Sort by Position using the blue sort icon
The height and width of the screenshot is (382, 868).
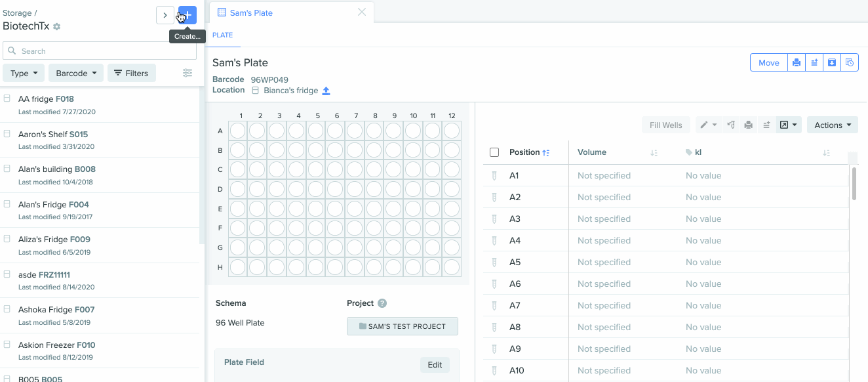coord(546,152)
